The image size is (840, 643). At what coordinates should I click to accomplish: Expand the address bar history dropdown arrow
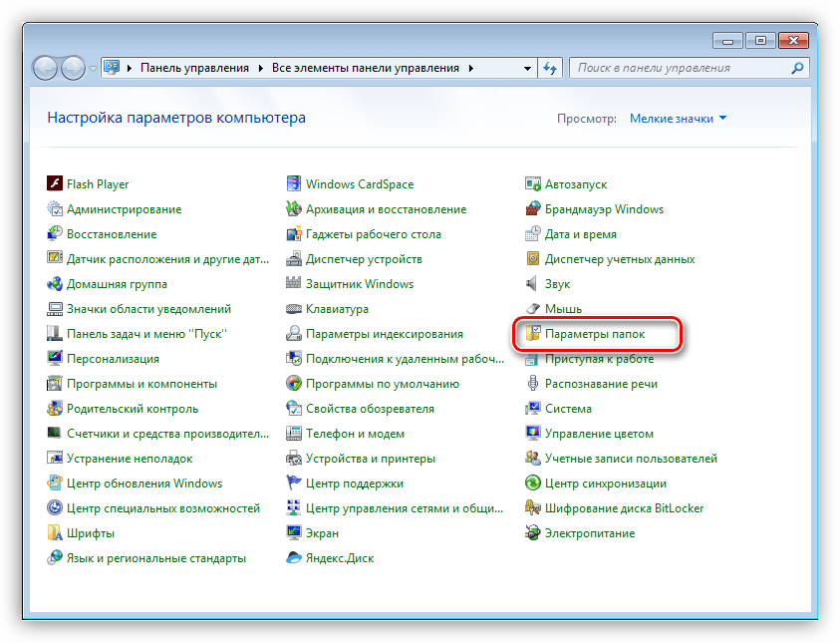coord(527,69)
